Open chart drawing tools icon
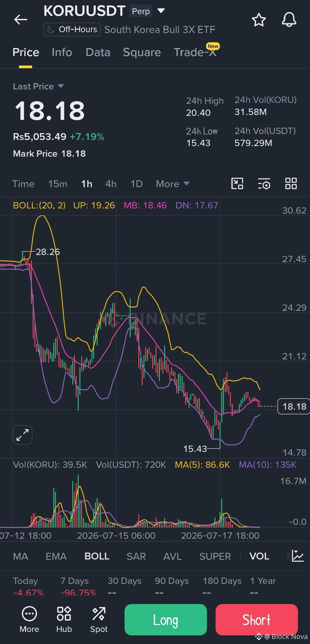This screenshot has height=644, width=310. (237, 183)
